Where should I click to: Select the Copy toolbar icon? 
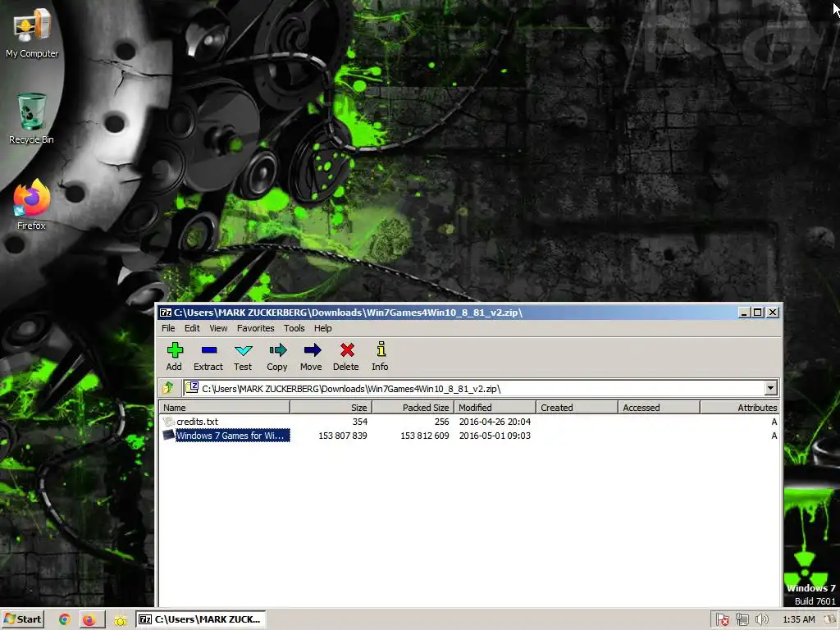pyautogui.click(x=277, y=350)
